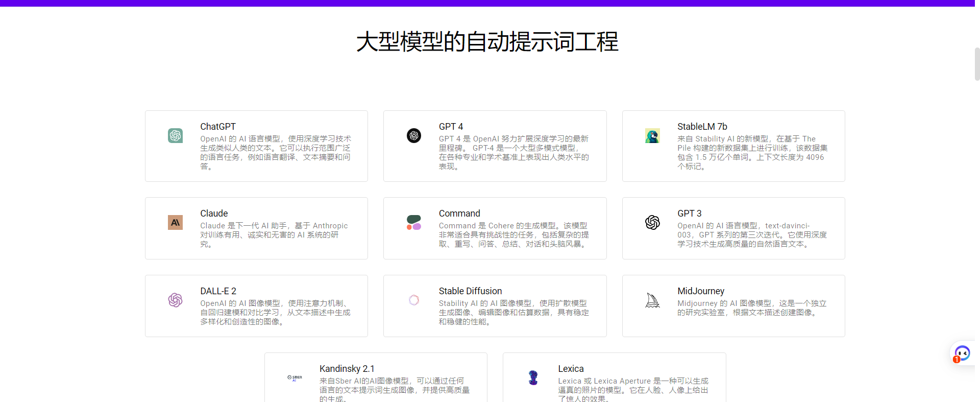
Task: Open the chat widget with notification badge
Action: click(962, 353)
